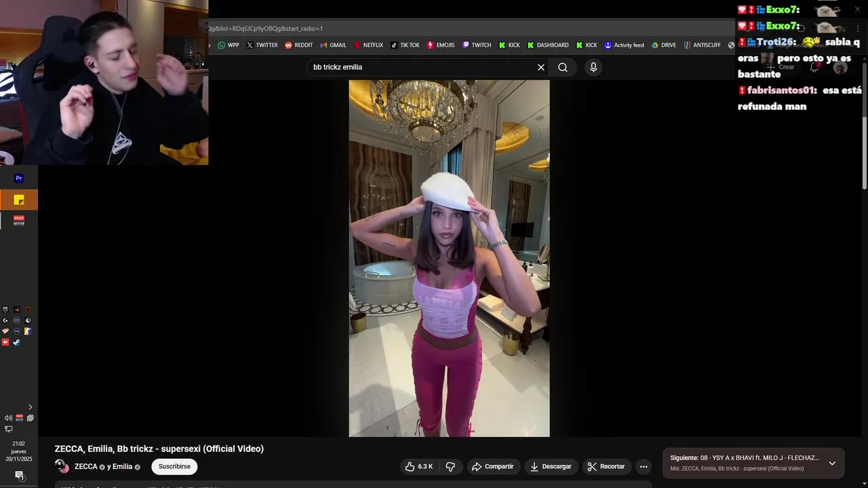Viewport: 868px width, 488px height.
Task: Open the NETFLIX bookmark
Action: click(x=368, y=45)
